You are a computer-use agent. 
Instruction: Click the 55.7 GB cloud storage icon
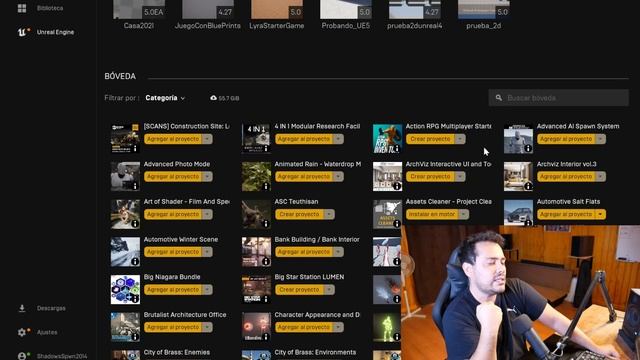(x=213, y=98)
